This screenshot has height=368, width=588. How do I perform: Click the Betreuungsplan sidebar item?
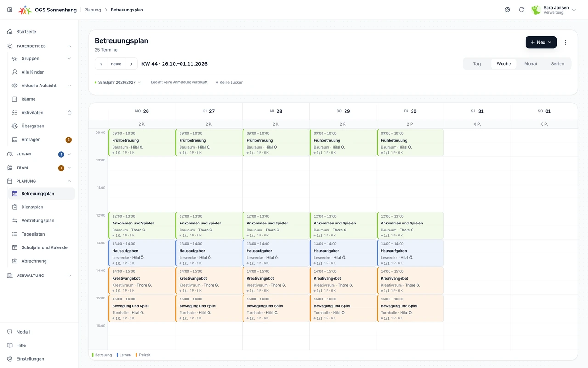(41, 194)
